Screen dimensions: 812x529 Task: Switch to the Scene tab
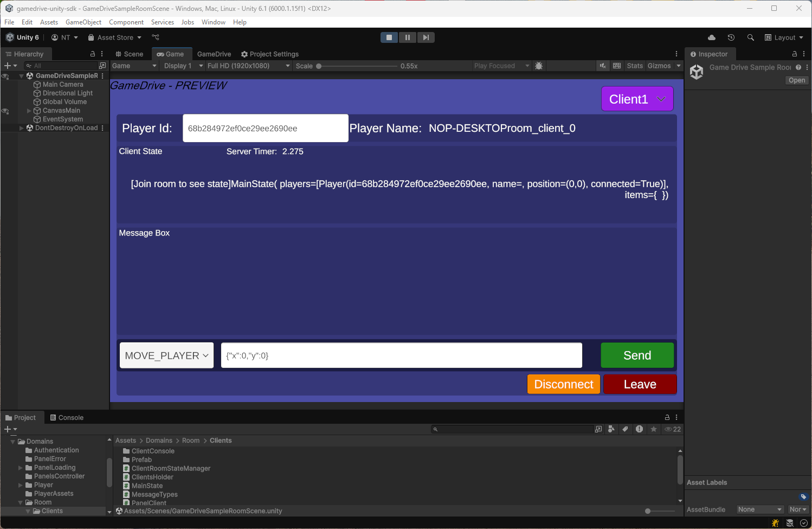point(130,54)
